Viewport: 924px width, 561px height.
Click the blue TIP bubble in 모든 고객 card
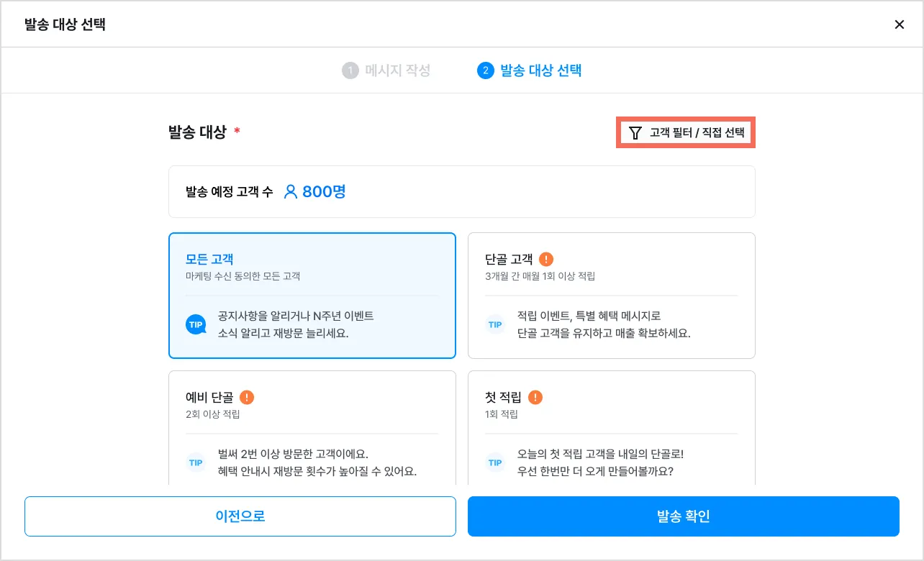coord(196,325)
